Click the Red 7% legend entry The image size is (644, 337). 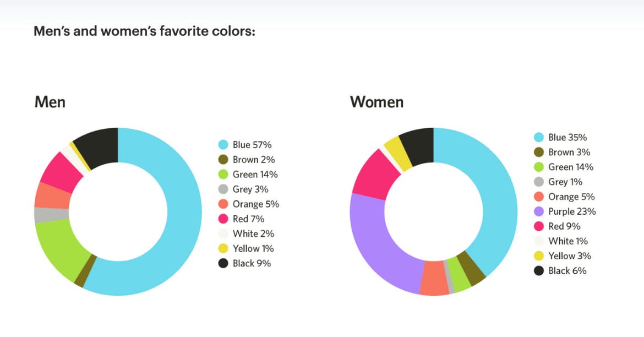tap(241, 219)
